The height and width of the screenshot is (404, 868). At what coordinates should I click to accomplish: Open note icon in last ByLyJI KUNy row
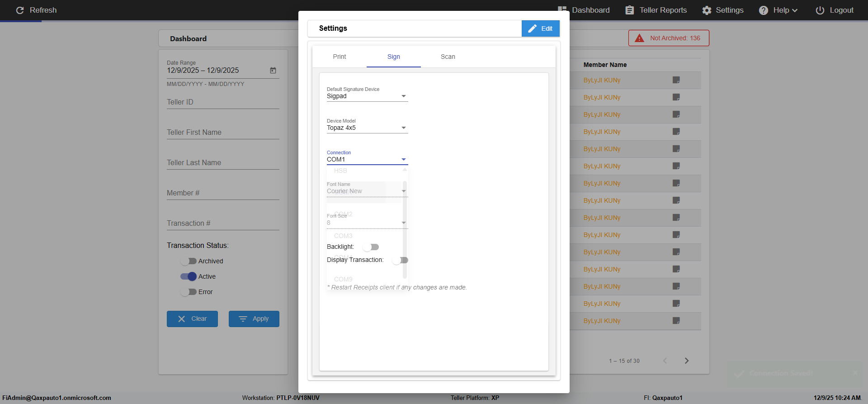coord(676,321)
